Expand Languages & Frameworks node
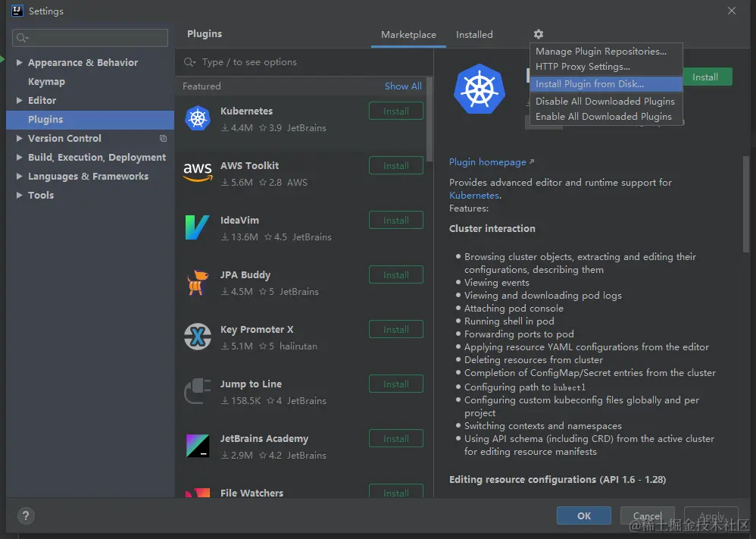This screenshot has height=539, width=756. (x=19, y=176)
